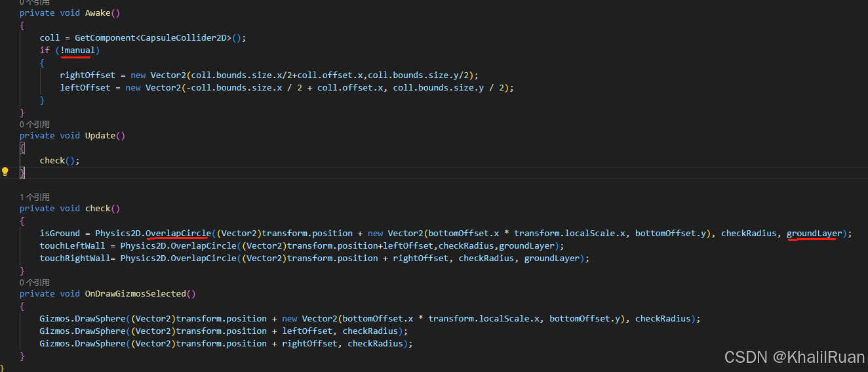Click the OnDrawGizmosSelected method name
The width and height of the screenshot is (868, 372).
click(135, 293)
